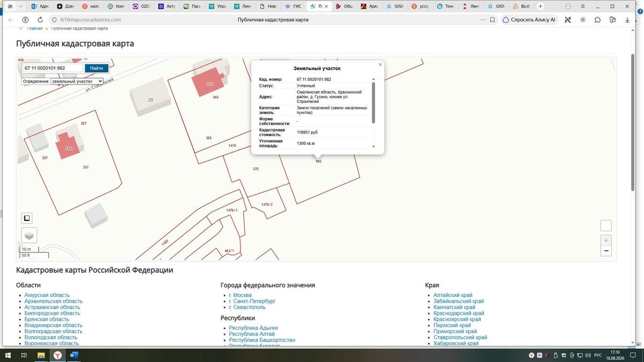Open browser tab counter showing 20

[x=10, y=6]
